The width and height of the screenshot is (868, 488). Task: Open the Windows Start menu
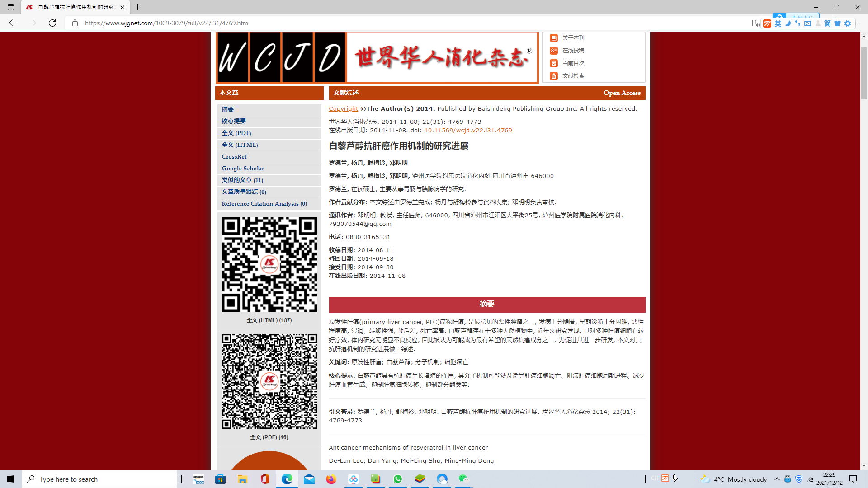(11, 479)
